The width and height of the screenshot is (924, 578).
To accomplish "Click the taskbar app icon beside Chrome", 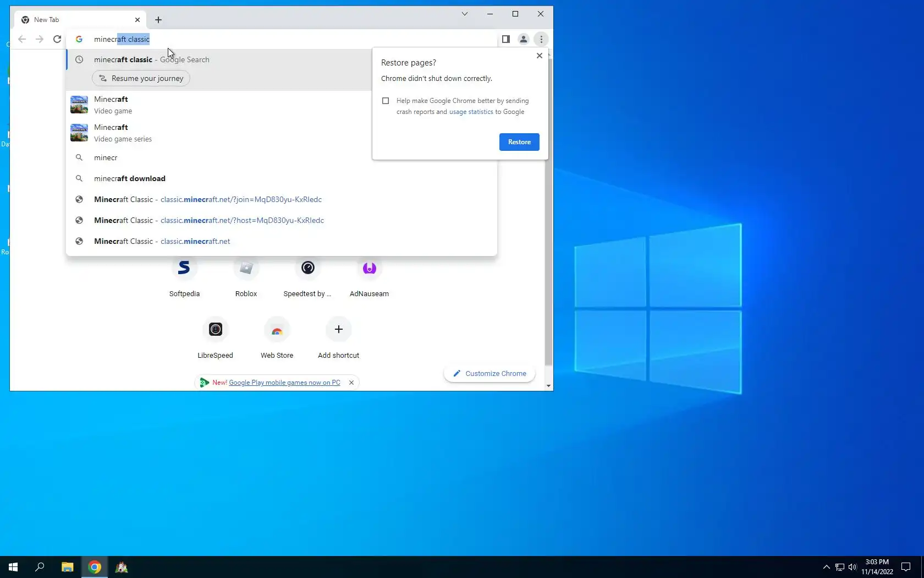I will pyautogui.click(x=122, y=567).
